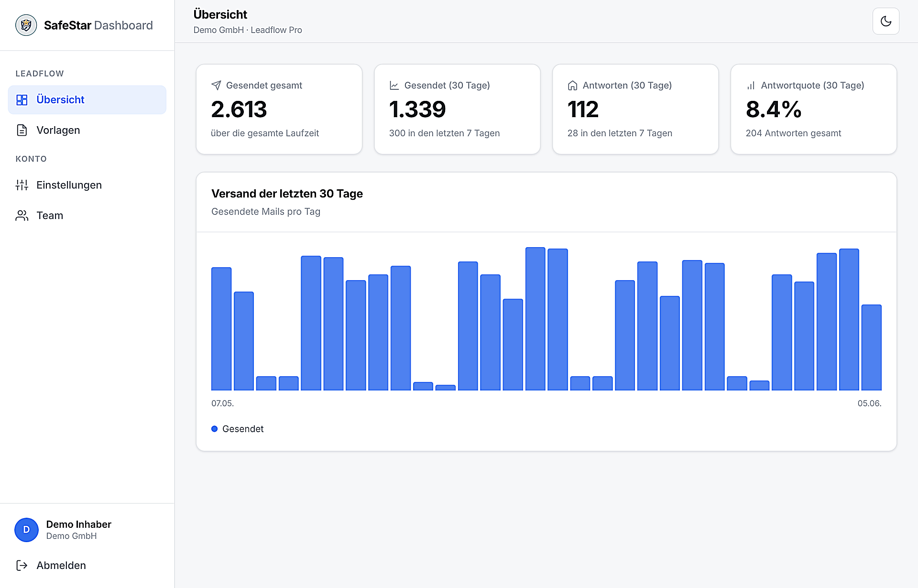Click the paper plane icon on Gesendet gesamt
Viewport: 918px width, 588px height.
click(x=216, y=85)
